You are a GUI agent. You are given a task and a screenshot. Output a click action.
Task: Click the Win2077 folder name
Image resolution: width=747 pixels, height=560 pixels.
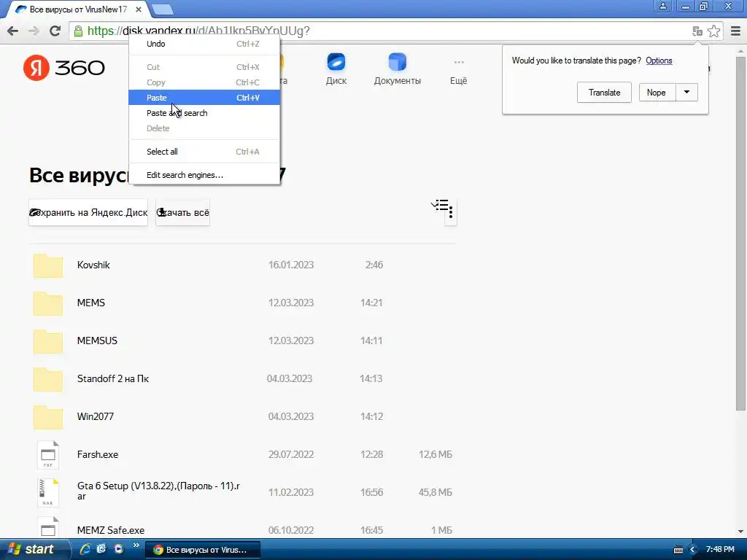pos(96,416)
